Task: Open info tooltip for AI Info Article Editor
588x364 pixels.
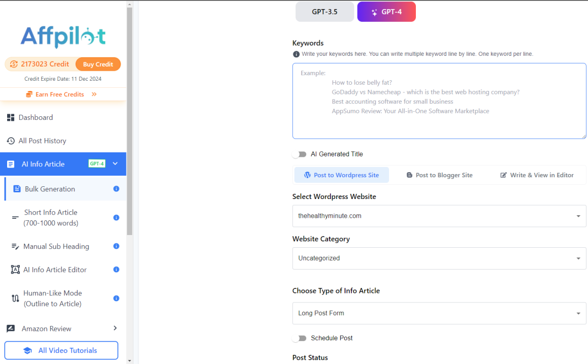Action: pos(116,270)
